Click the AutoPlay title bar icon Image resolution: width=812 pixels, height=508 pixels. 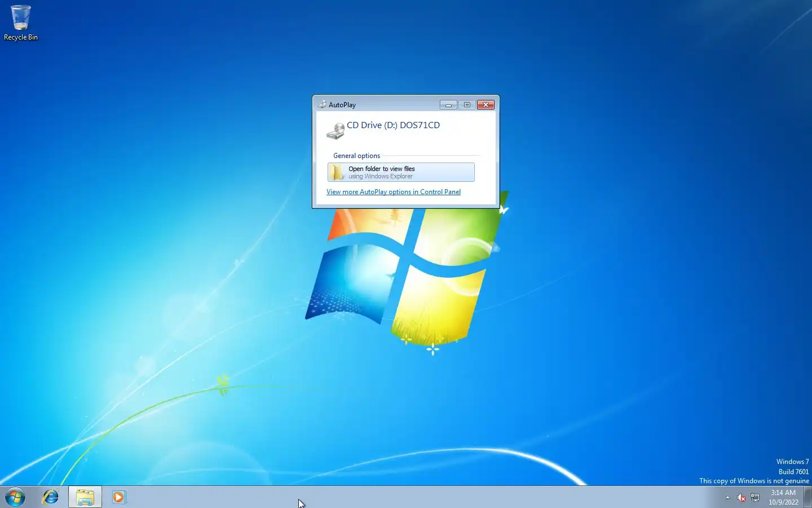(322, 104)
